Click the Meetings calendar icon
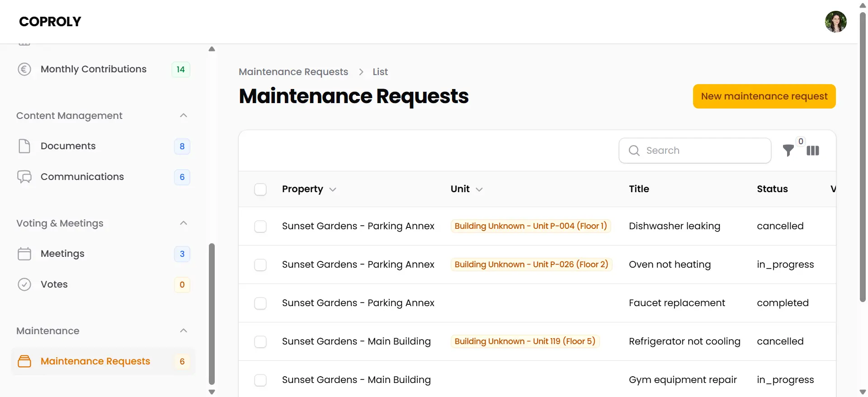The width and height of the screenshot is (868, 397). (x=24, y=254)
